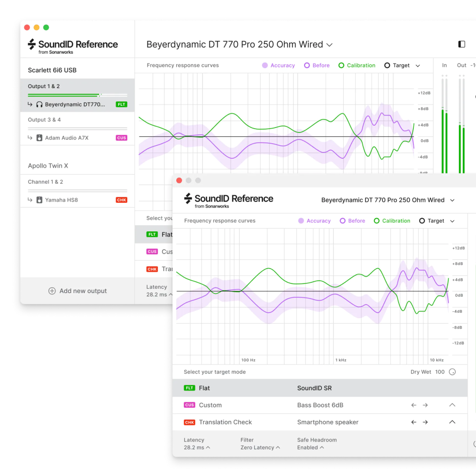
Task: Click the speaker icon beside Yamaha HS8
Action: tap(40, 200)
